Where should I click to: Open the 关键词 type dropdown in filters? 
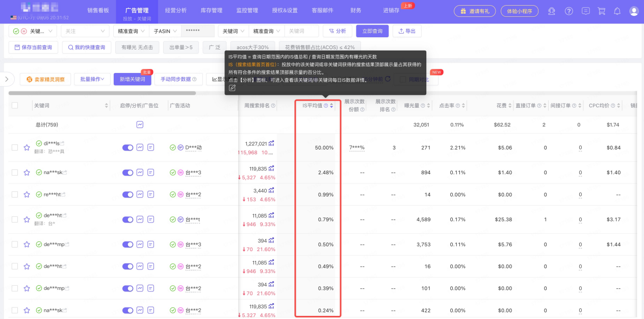coord(233,31)
